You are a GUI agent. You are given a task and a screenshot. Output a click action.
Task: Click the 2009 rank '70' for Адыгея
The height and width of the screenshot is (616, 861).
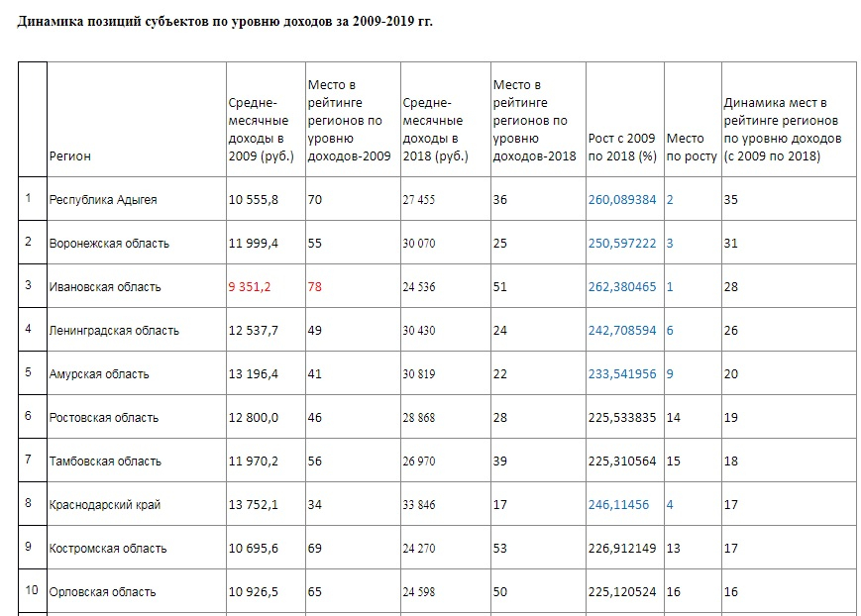click(315, 199)
